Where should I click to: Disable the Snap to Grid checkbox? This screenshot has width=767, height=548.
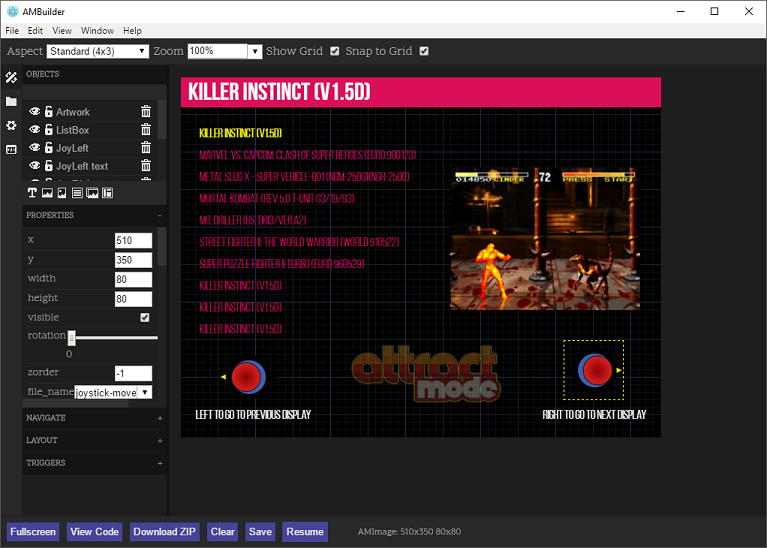(424, 51)
